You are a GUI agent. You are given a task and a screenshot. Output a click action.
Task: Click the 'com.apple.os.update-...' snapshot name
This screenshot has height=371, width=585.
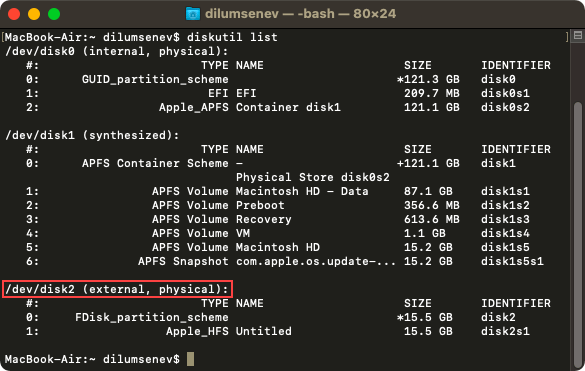tap(316, 261)
